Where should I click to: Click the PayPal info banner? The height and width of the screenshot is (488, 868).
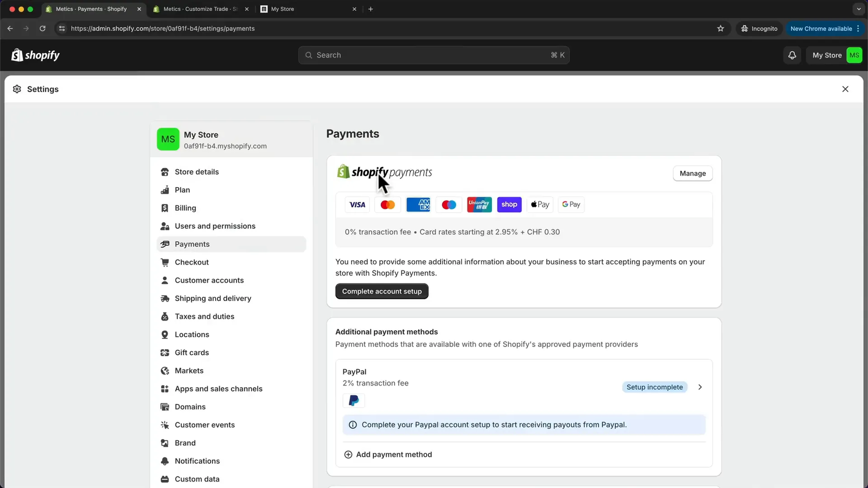tap(524, 425)
